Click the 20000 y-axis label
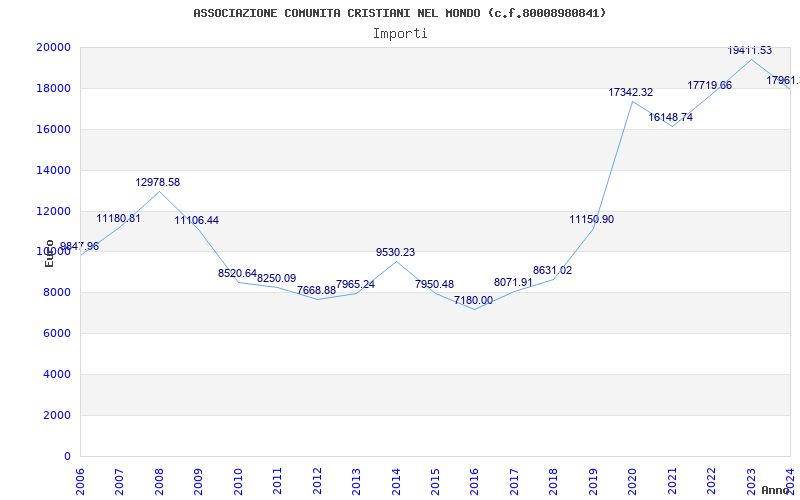The width and height of the screenshot is (800, 500). (x=53, y=47)
